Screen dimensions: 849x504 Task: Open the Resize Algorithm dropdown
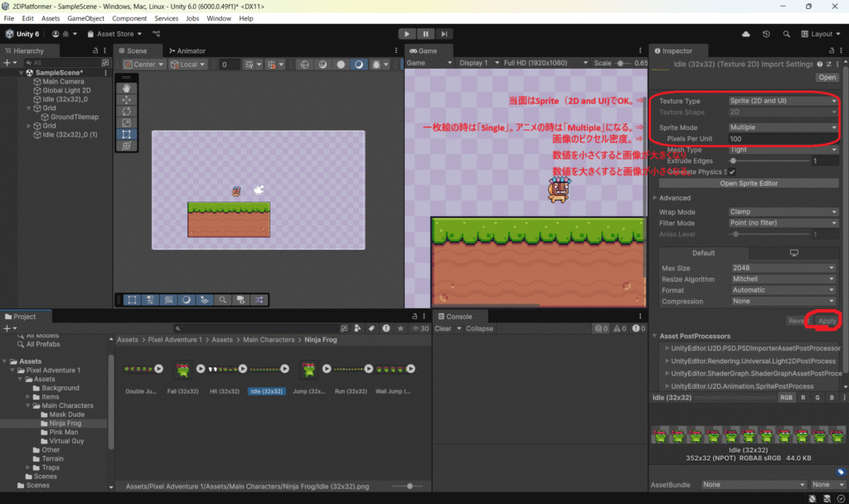click(x=784, y=279)
